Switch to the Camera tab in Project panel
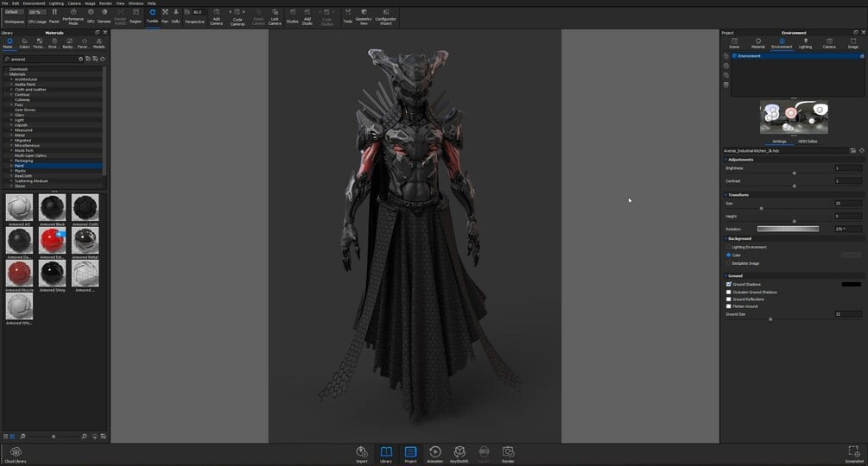Screen dimensions: 868x466 tap(828, 43)
